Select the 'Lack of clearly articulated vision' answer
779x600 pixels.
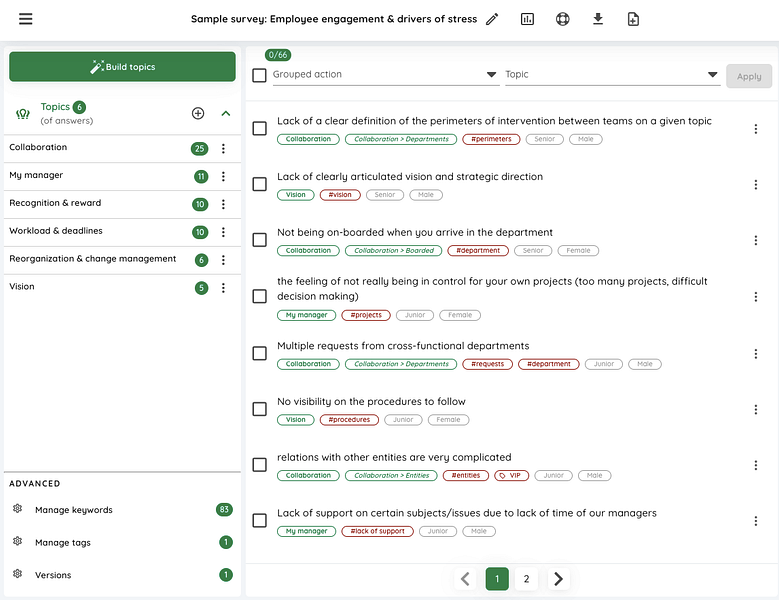coord(259,184)
